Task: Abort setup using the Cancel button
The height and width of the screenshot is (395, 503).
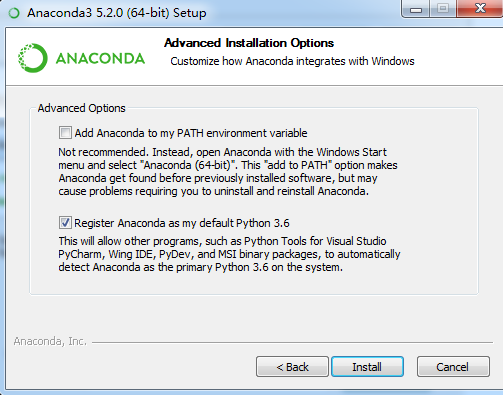Action: [x=453, y=367]
